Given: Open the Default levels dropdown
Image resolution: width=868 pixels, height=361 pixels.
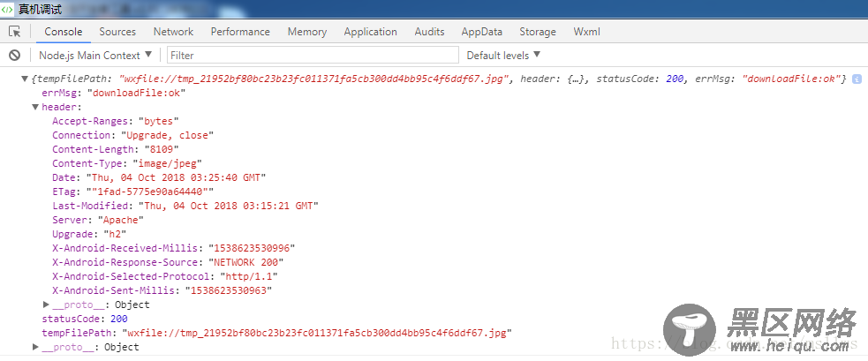Looking at the screenshot, I should tap(503, 56).
